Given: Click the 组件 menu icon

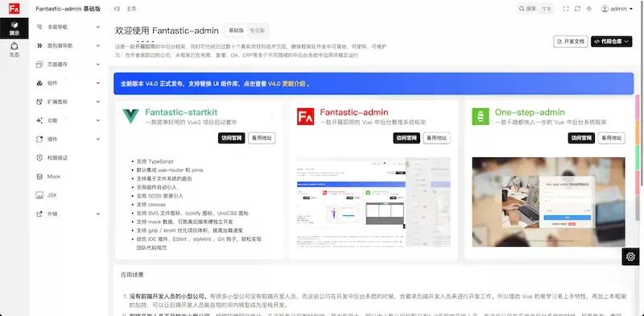Looking at the screenshot, I should point(39,83).
